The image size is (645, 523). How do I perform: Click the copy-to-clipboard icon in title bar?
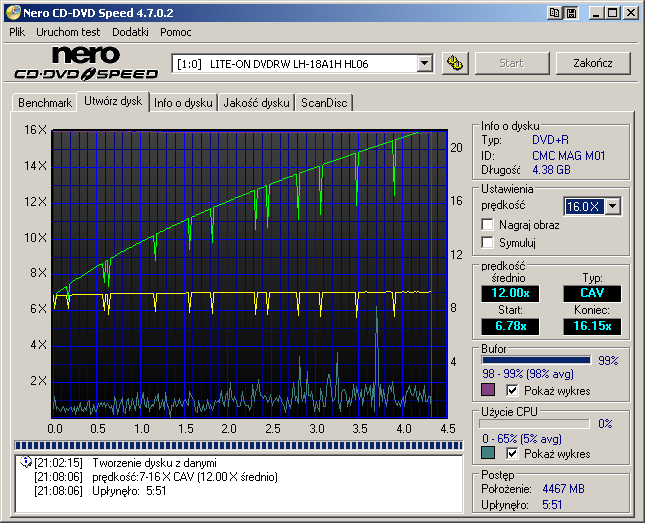click(555, 13)
